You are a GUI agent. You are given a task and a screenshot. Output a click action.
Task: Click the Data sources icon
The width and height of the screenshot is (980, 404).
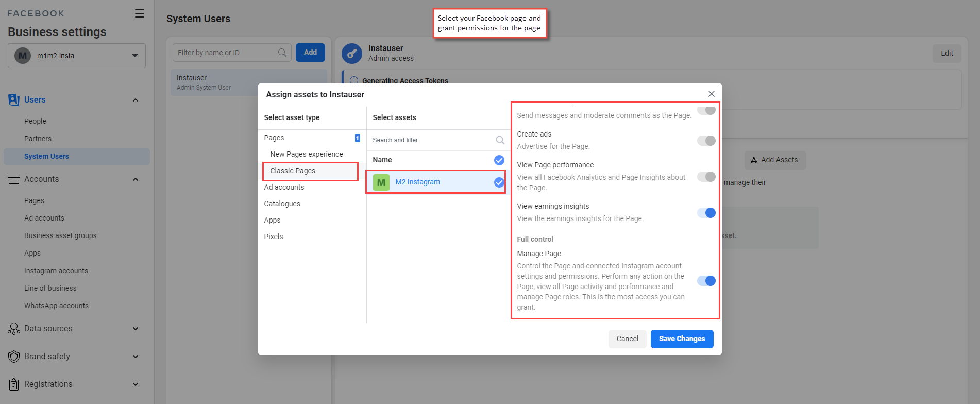14,329
